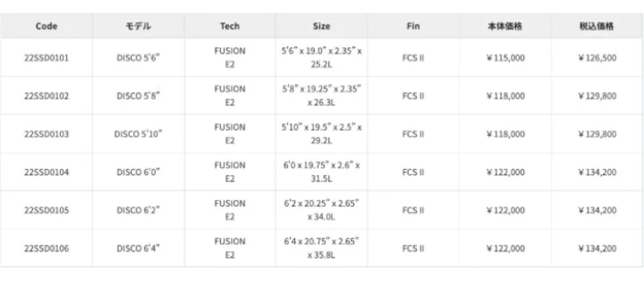This screenshot has width=644, height=288.
Task: Click the DISCO 5'10" model name
Action: (138, 134)
